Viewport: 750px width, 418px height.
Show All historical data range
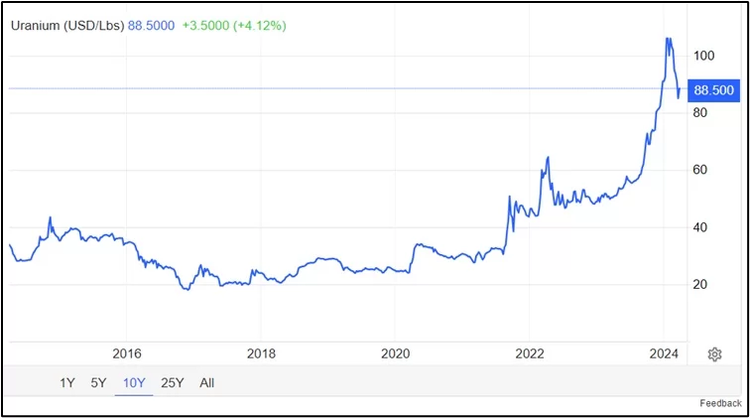[x=206, y=382]
